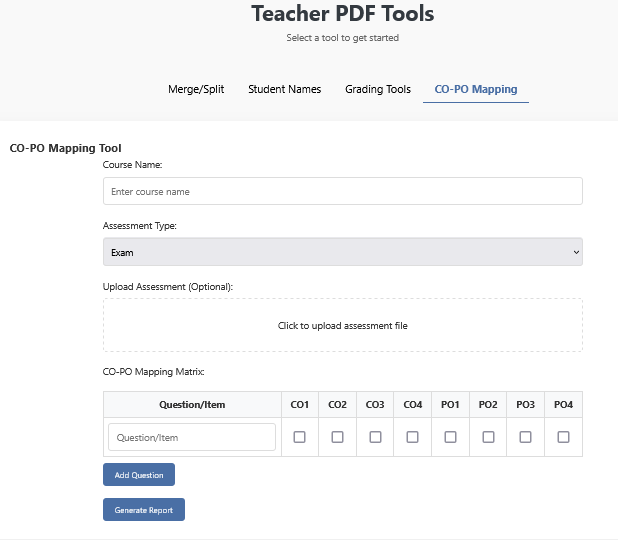Open the Student Names tab

pyautogui.click(x=285, y=89)
